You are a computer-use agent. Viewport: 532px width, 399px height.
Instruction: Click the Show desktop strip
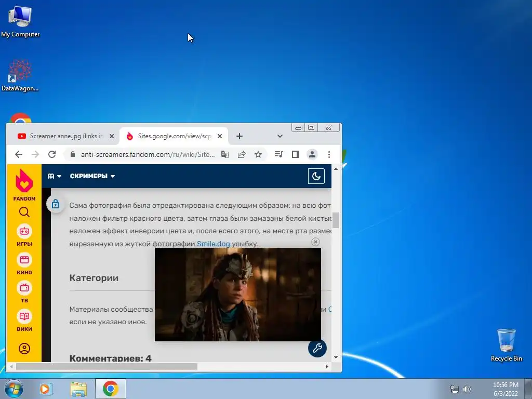click(528, 389)
